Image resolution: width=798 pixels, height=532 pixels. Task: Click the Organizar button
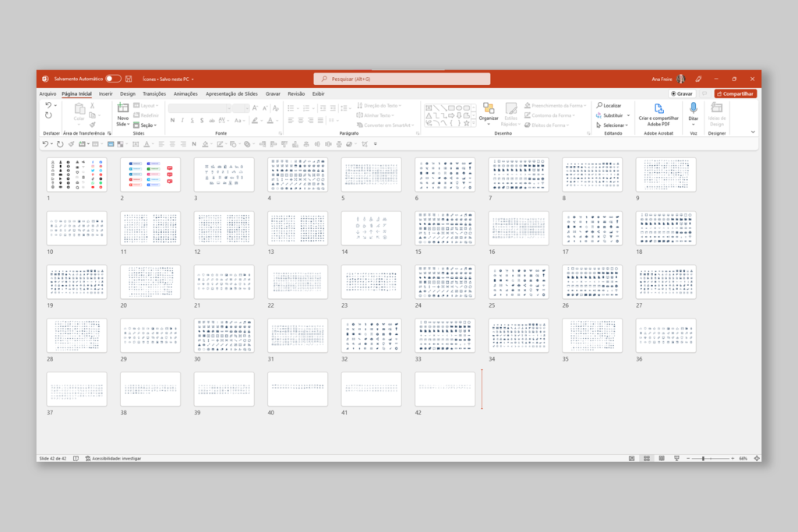pos(489,113)
